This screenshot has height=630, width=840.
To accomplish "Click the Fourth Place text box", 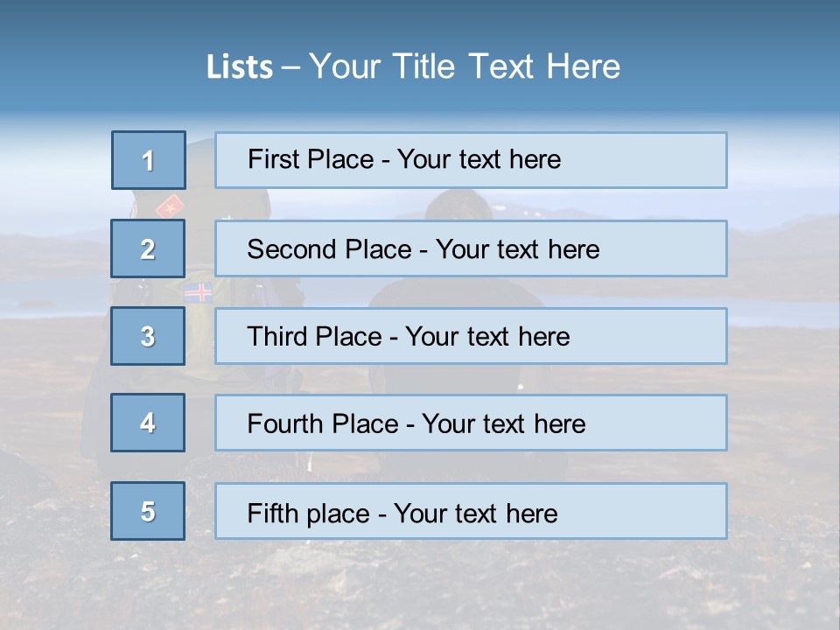I will [x=471, y=423].
